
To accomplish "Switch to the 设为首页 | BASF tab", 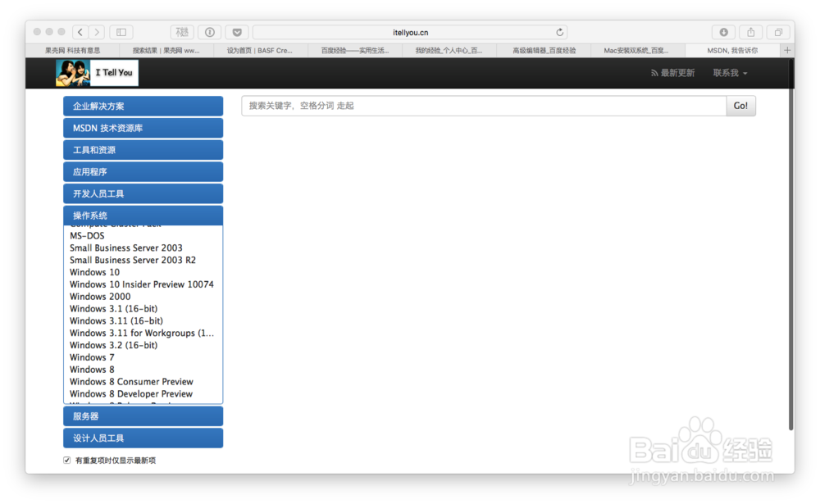I will pyautogui.click(x=260, y=51).
